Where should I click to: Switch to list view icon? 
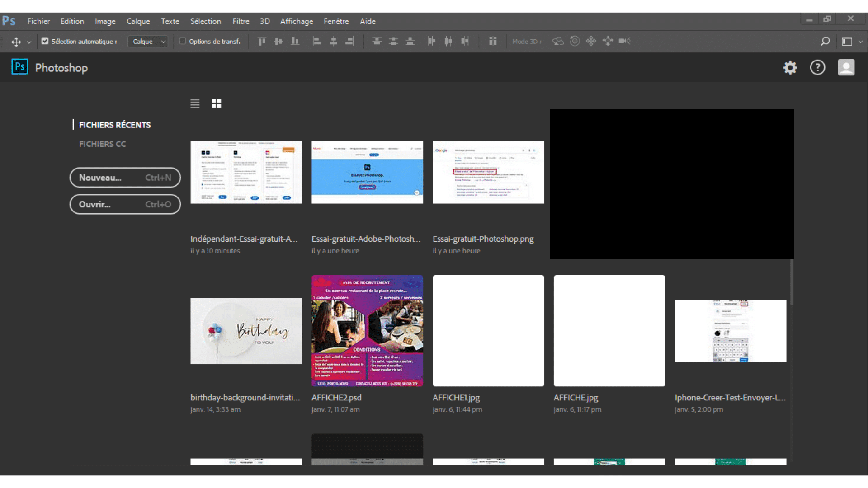pos(195,104)
